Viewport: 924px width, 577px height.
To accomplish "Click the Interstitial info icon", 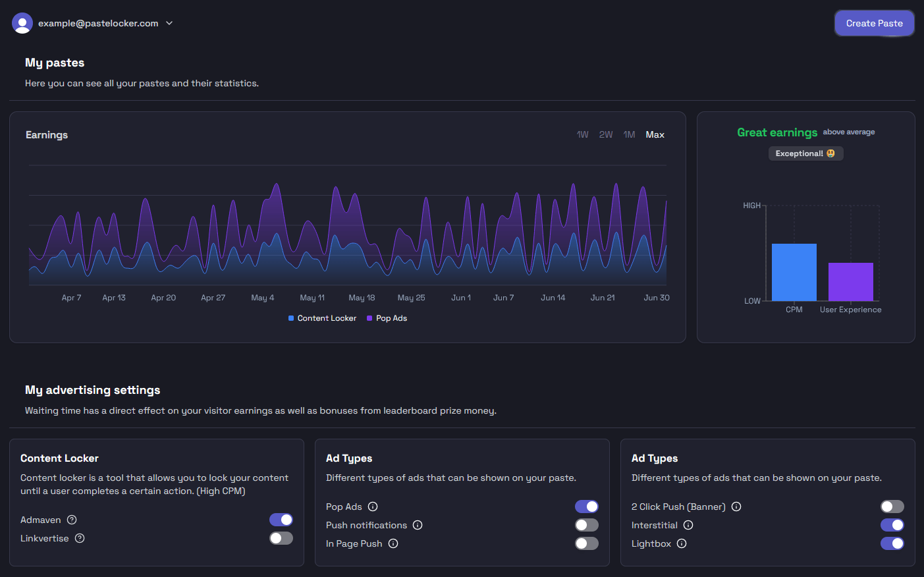I will pos(688,525).
